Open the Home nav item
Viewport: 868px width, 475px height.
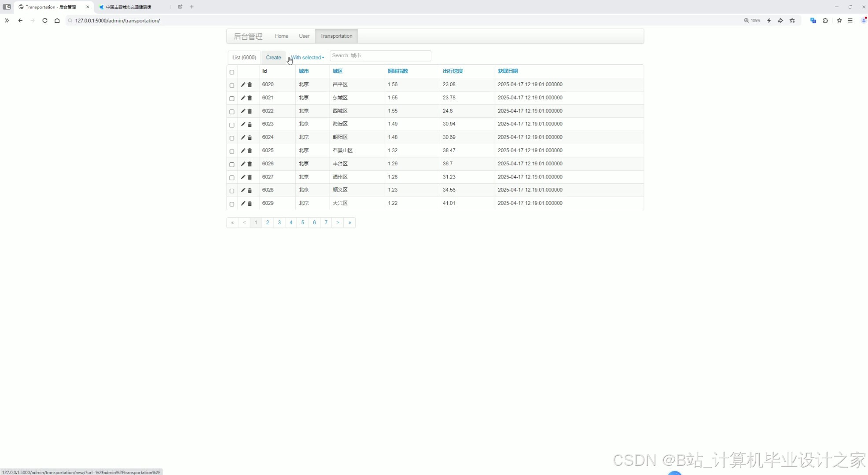pos(281,36)
